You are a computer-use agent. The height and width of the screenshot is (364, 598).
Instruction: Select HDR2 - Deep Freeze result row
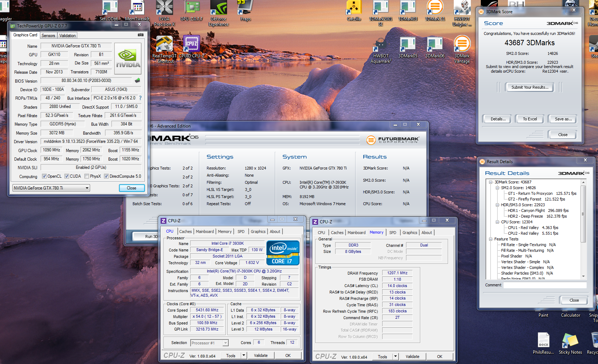click(x=537, y=216)
